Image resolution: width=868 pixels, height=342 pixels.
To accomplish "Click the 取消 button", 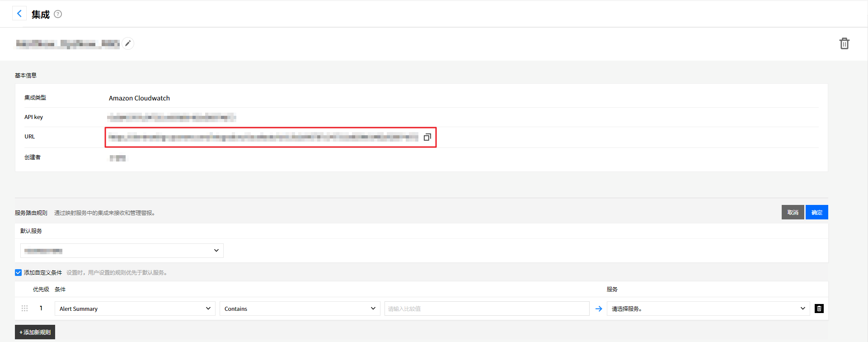I will [x=793, y=212].
